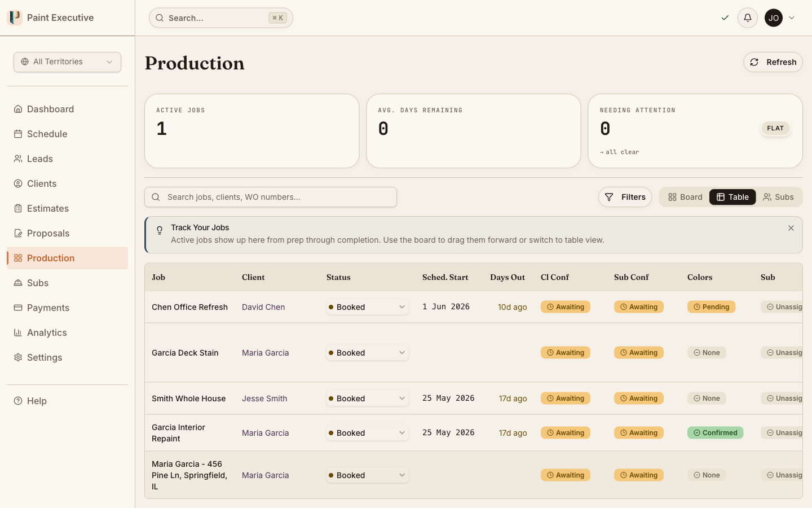Click the Help question-mark icon
Screen dimensions: 812x508
(18, 401)
